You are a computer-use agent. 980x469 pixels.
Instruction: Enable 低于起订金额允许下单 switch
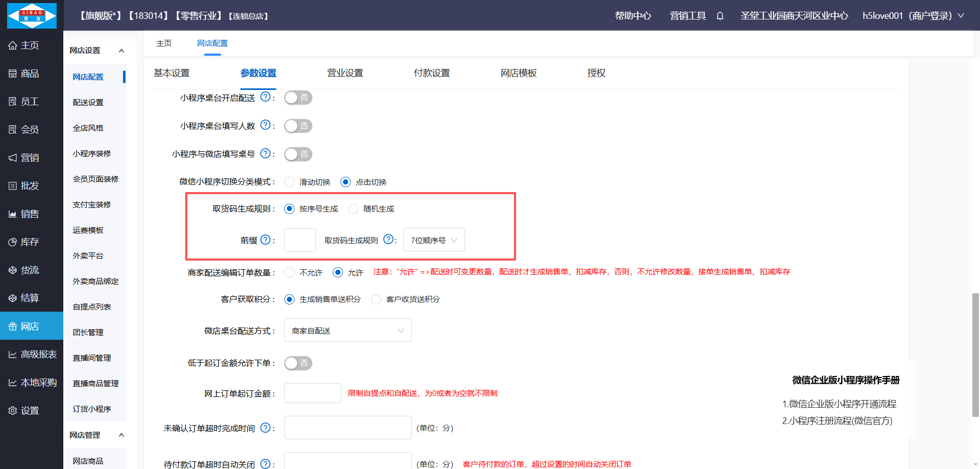[x=298, y=363]
